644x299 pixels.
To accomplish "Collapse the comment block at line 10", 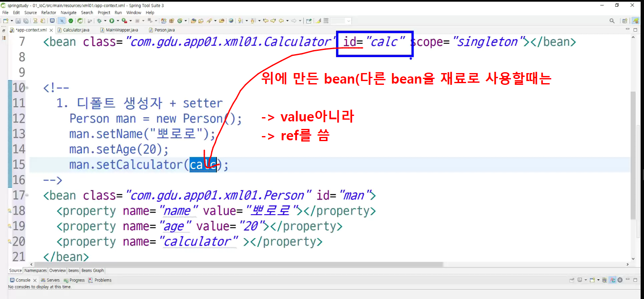I will point(27,88).
